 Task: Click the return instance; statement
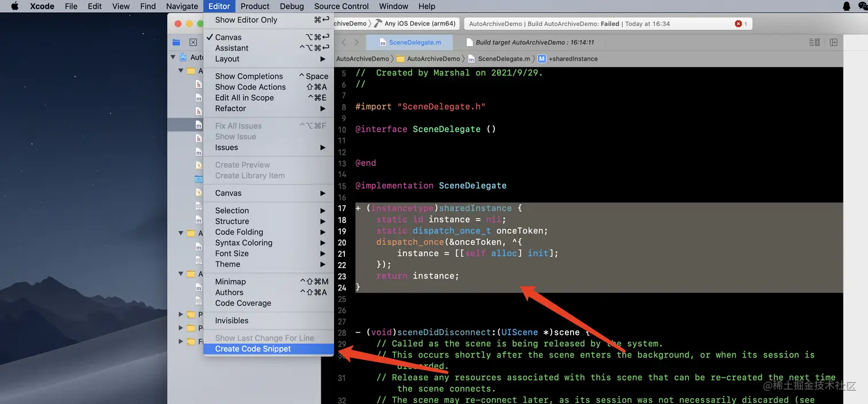[418, 276]
